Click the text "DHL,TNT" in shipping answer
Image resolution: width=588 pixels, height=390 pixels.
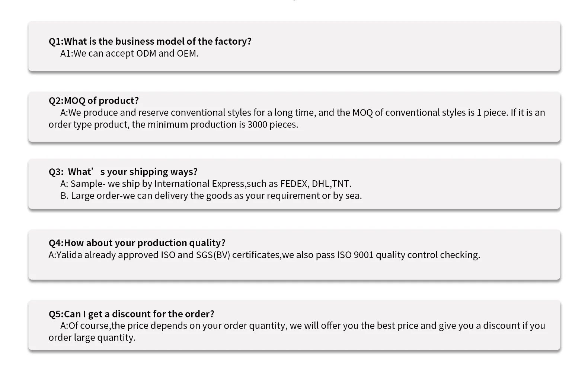(331, 184)
